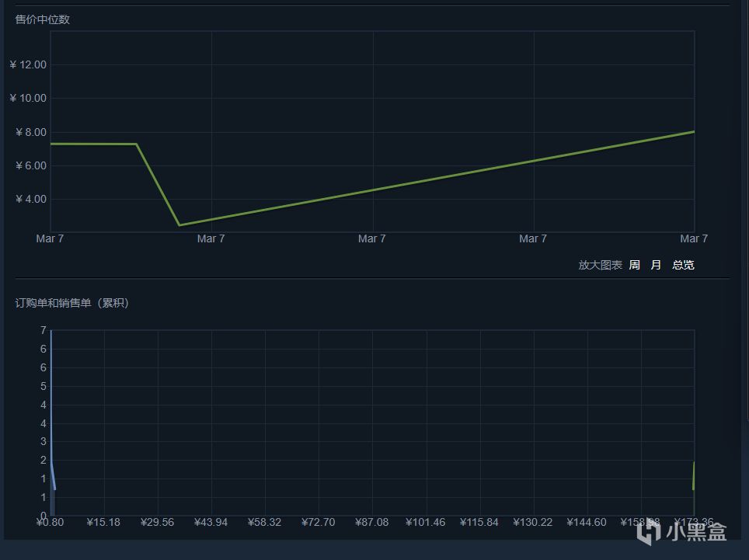Click the lowest dip of the median price line
The width and height of the screenshot is (749, 560).
[x=179, y=225]
